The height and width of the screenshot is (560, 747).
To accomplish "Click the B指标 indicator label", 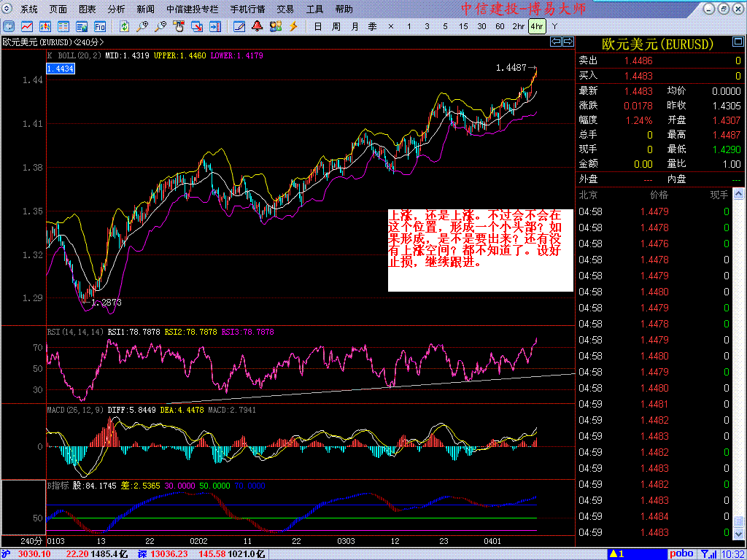I will 58,486.
